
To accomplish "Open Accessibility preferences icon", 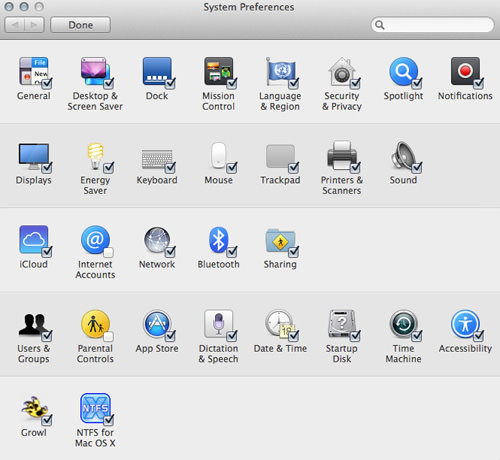I will [465, 324].
